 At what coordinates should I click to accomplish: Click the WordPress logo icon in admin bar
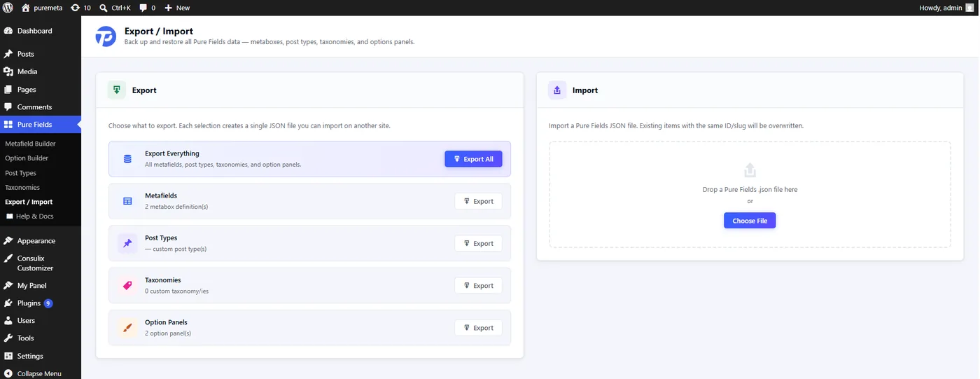[8, 8]
